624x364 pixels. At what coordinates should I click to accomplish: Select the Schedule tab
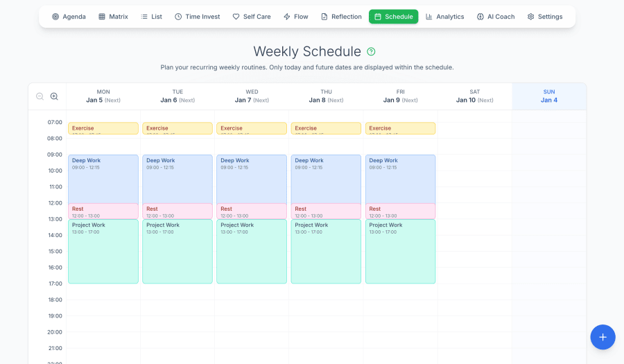click(x=394, y=17)
